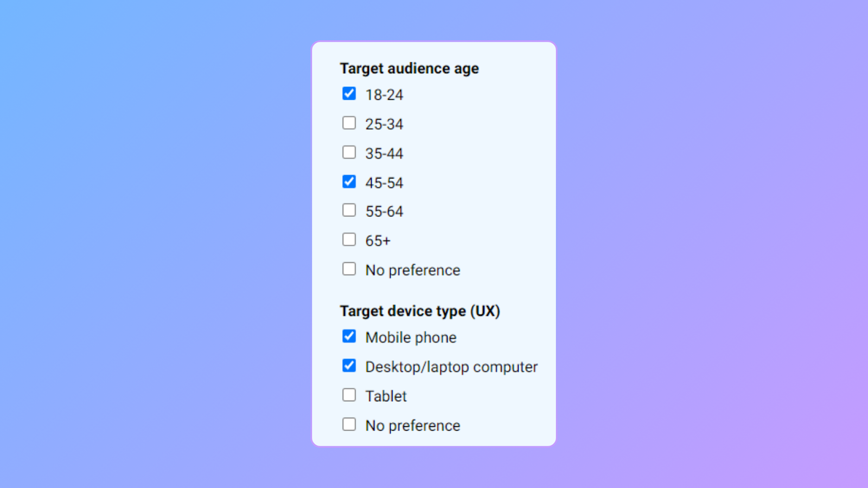The height and width of the screenshot is (488, 868).
Task: Uncheck the Mobile phone checkbox
Action: tap(349, 336)
